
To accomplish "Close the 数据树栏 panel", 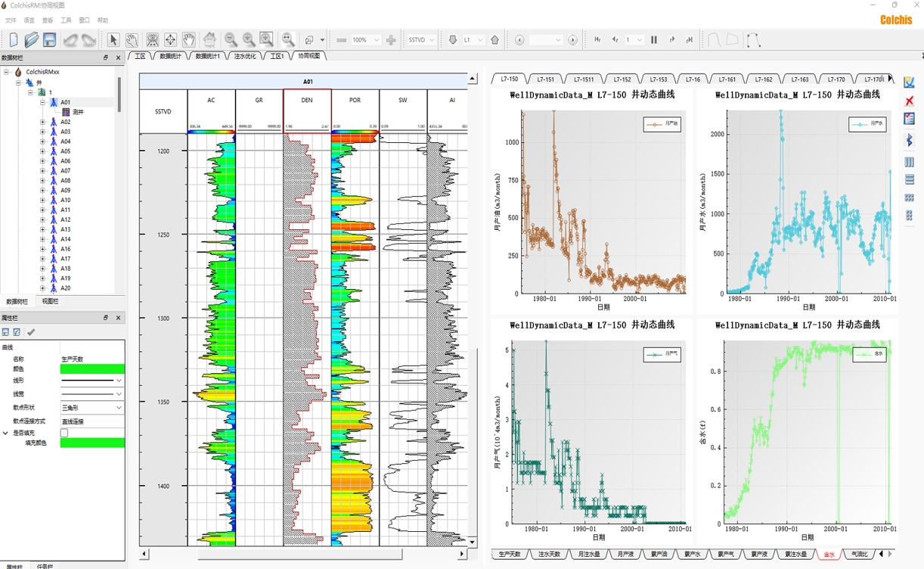I will 118,58.
